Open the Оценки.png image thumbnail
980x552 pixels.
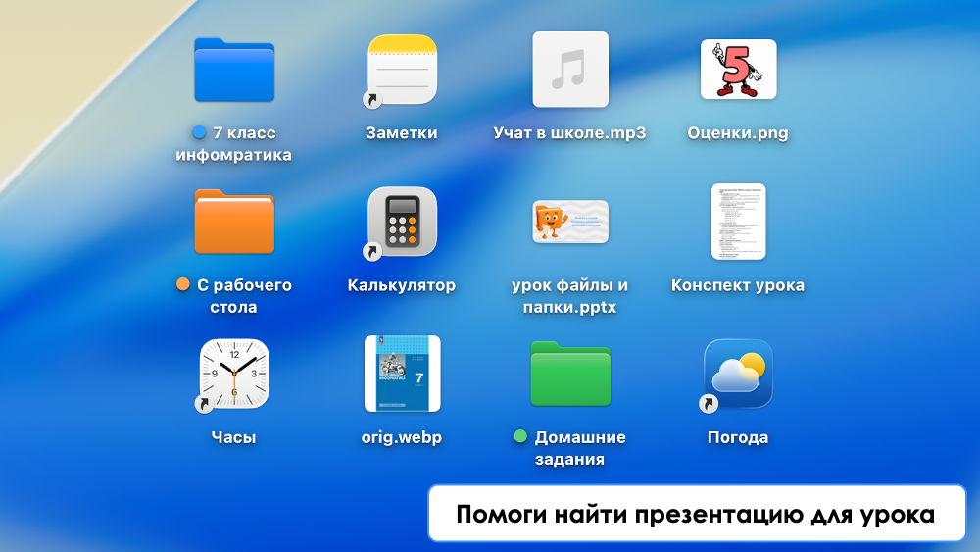(x=738, y=70)
